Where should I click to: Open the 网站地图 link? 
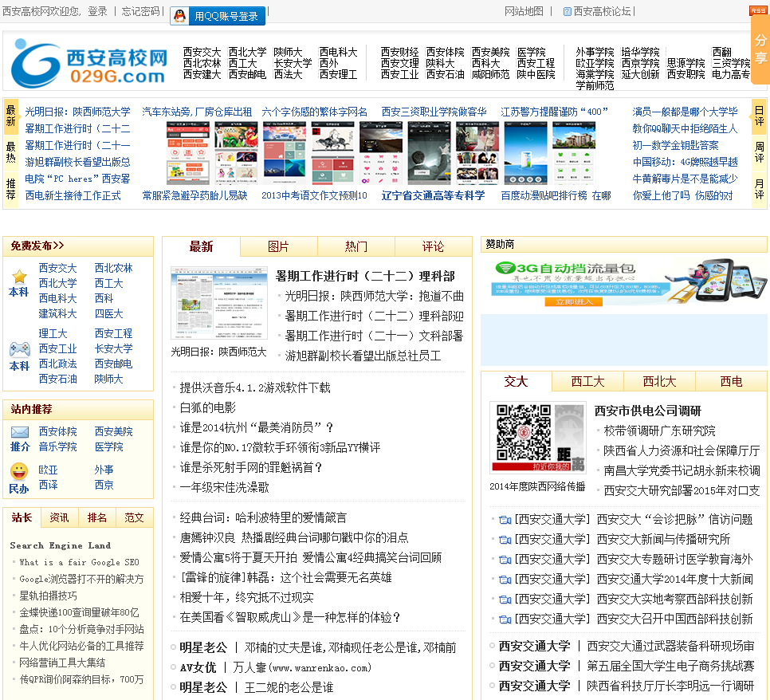coord(524,11)
